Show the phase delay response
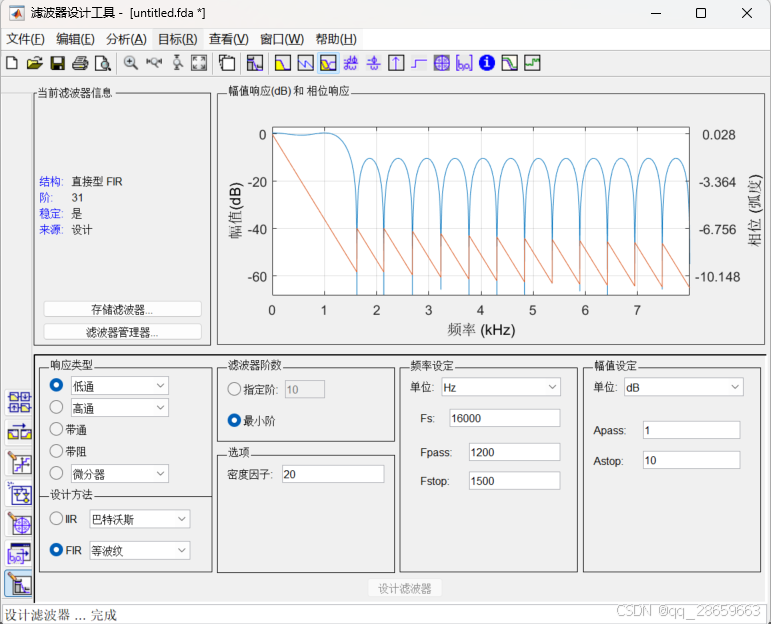Viewport: 771px width, 624px height. [x=374, y=63]
